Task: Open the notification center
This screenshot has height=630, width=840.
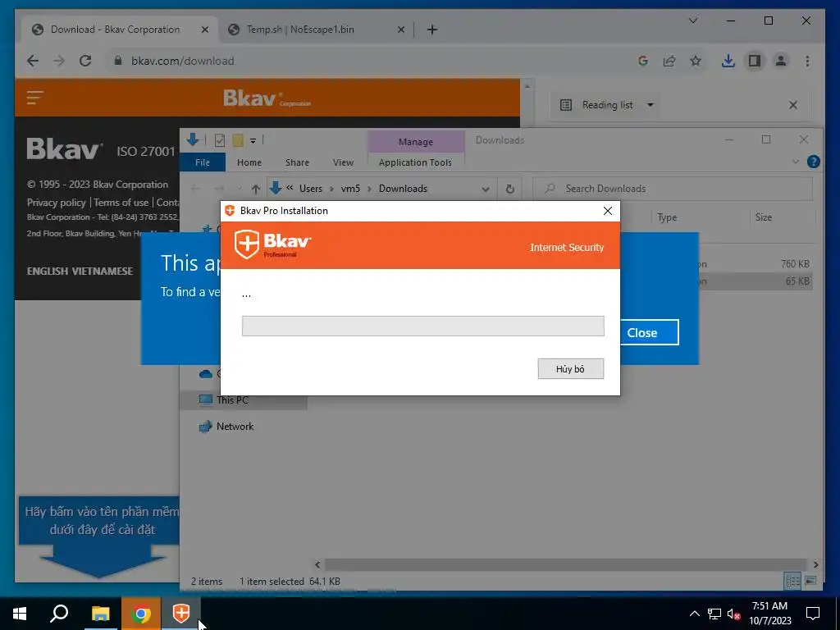Action: click(813, 614)
